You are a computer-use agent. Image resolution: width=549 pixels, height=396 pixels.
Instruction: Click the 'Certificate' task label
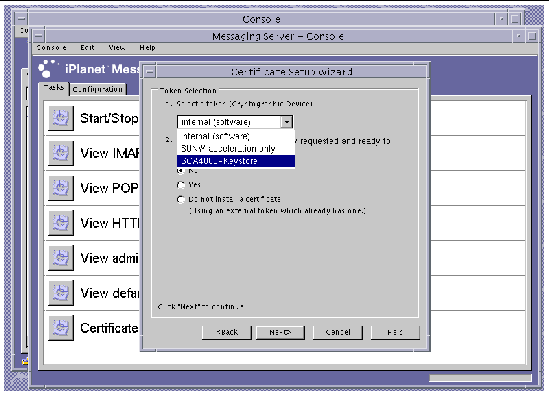click(109, 328)
